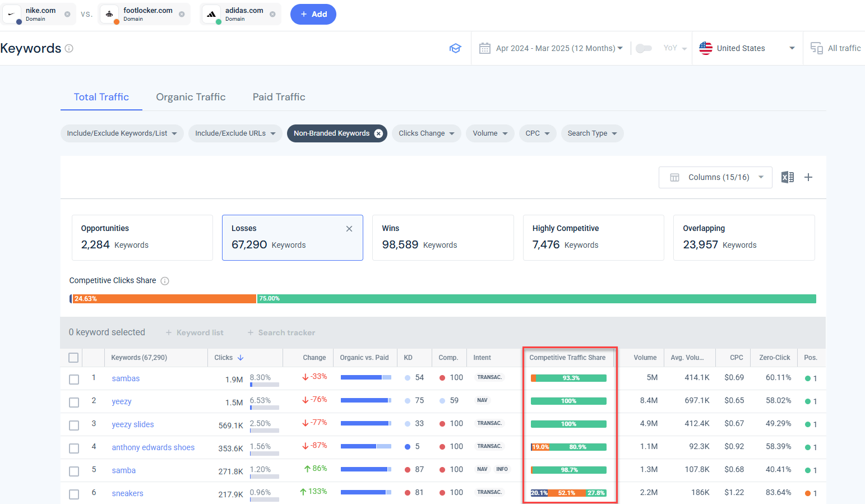Toggle the YoY comparison switch

click(644, 48)
